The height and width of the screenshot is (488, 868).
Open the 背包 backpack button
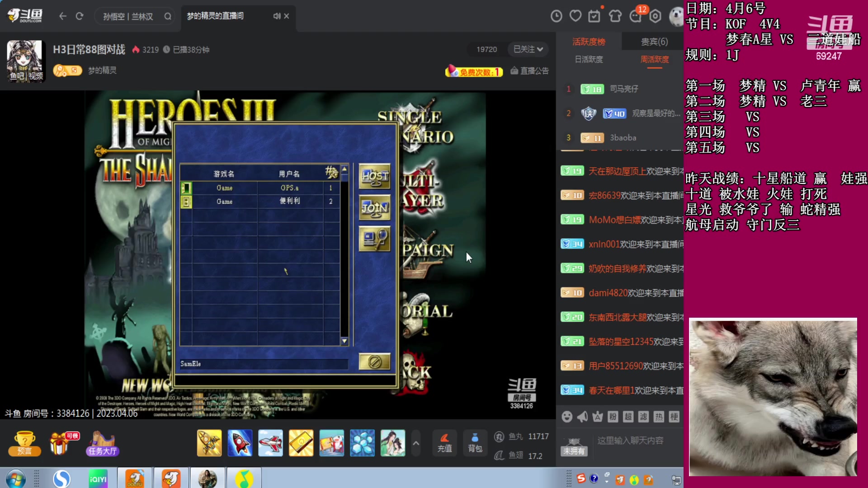(475, 443)
